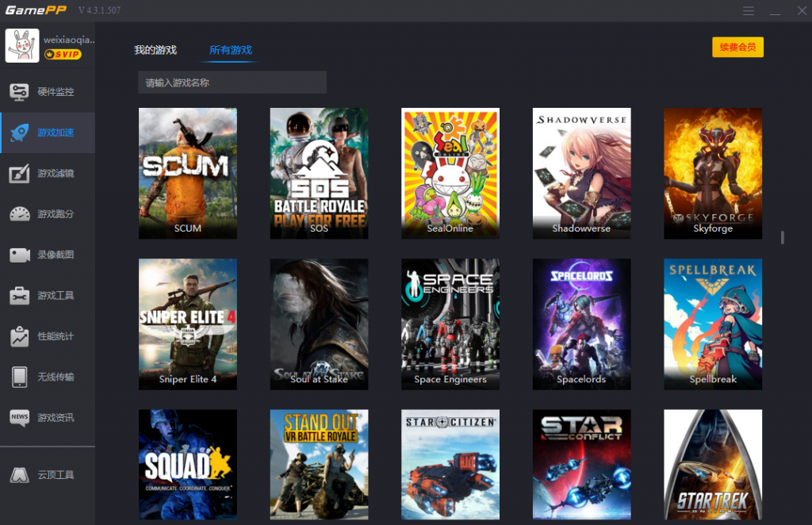The image size is (812, 525).
Task: Click the rabbit user avatar
Action: [x=22, y=45]
